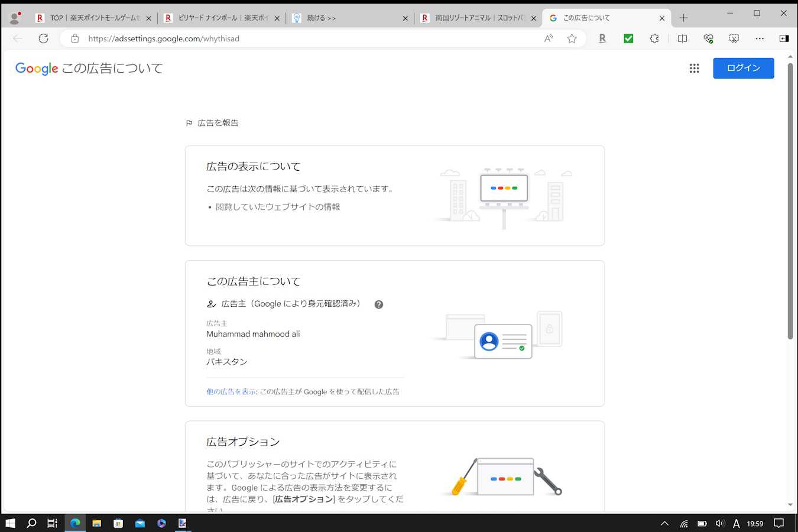Click the ログイン button
Screen dimensions: 798x532
pyautogui.click(x=743, y=68)
